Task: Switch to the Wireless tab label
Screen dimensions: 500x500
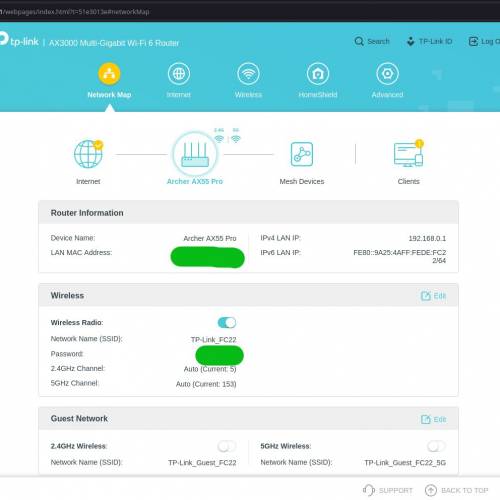Action: click(x=248, y=95)
